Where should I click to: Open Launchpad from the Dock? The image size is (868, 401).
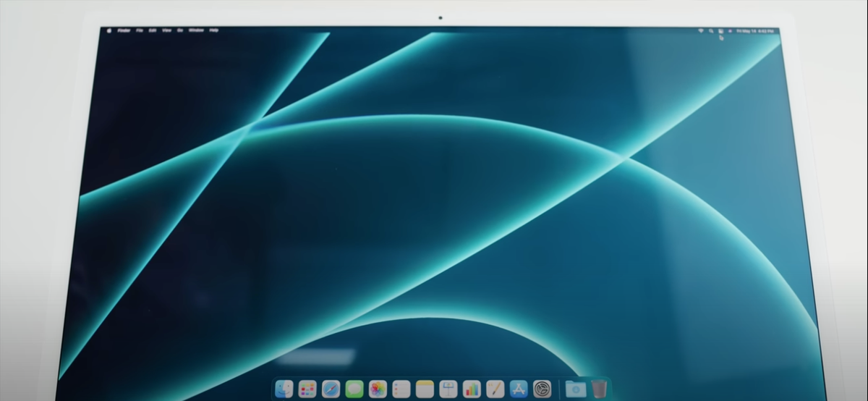307,389
